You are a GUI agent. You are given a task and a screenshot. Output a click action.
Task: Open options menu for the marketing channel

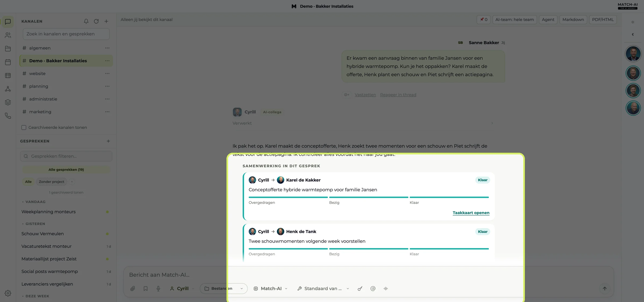(x=107, y=112)
